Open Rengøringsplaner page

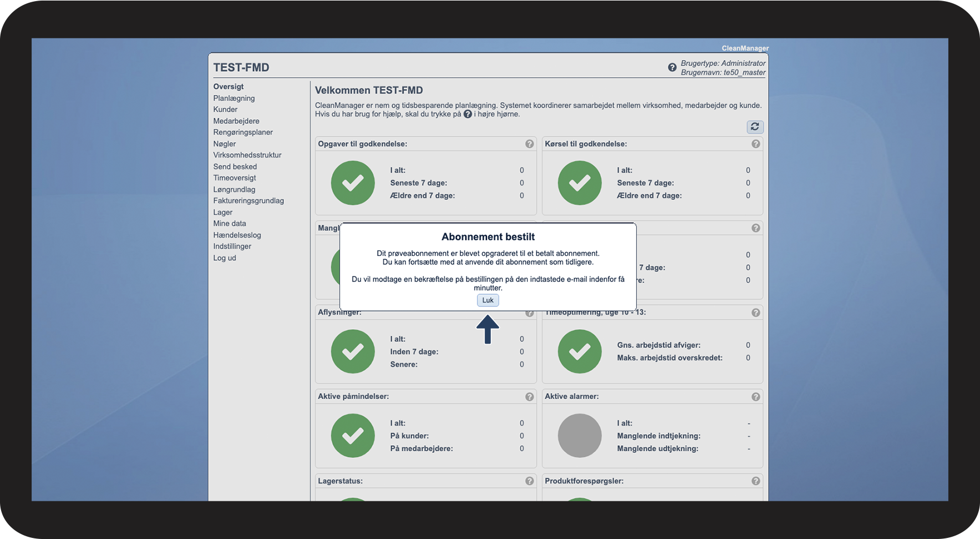[243, 132]
